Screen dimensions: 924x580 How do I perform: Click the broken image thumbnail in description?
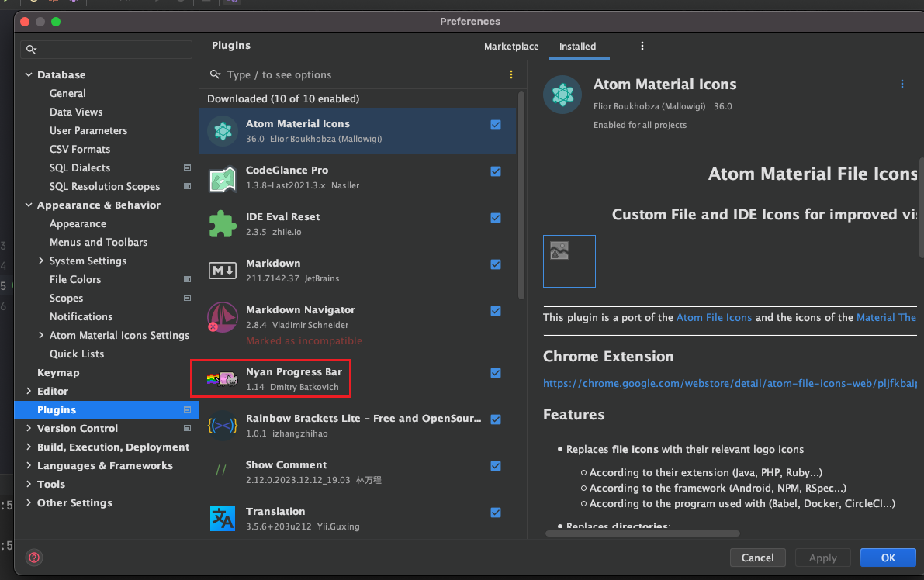[569, 261]
